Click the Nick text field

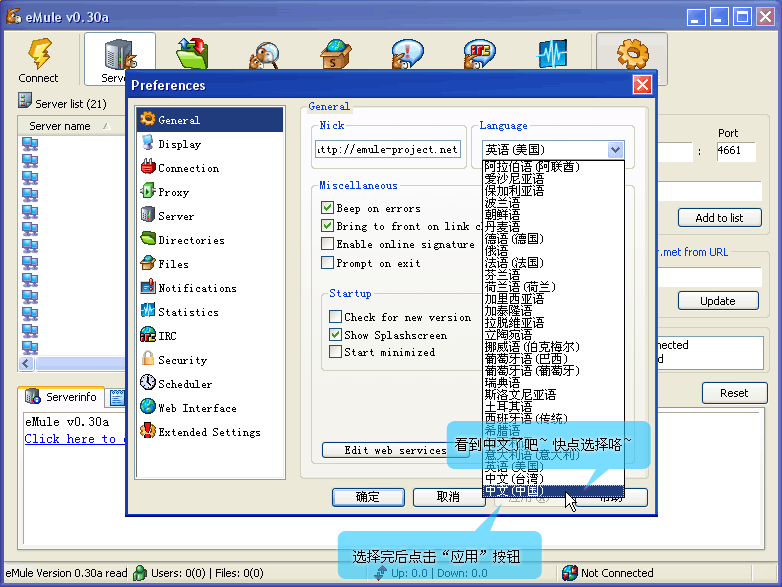pos(388,149)
